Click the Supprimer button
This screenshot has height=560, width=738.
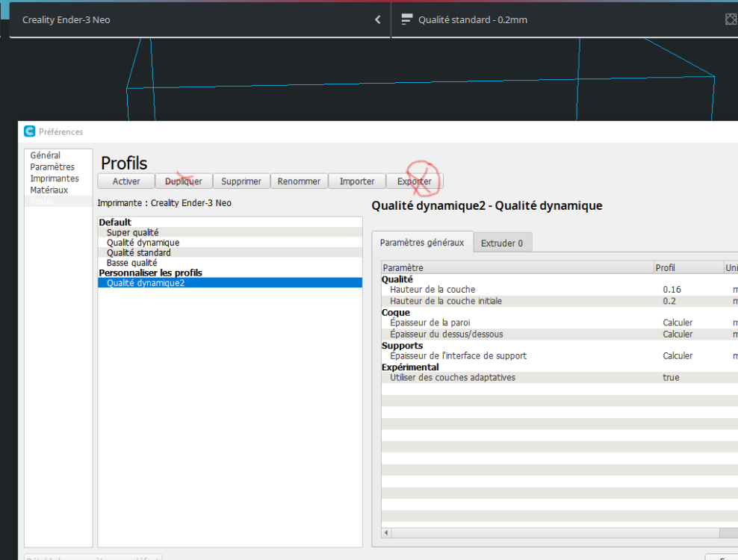click(x=241, y=181)
